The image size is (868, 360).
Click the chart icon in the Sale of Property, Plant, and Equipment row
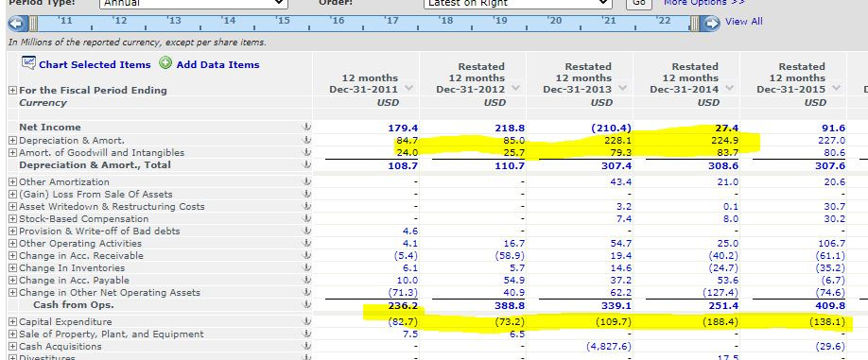pyautogui.click(x=305, y=334)
